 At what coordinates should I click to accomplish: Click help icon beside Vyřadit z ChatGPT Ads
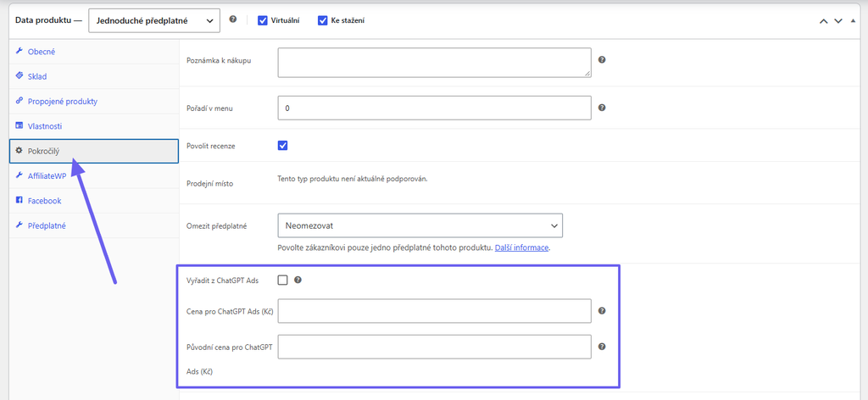298,280
